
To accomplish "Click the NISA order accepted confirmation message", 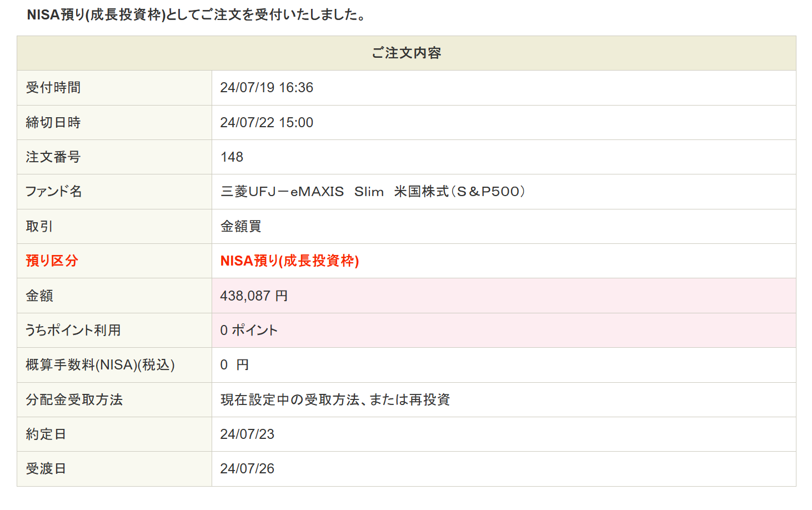I will click(197, 15).
